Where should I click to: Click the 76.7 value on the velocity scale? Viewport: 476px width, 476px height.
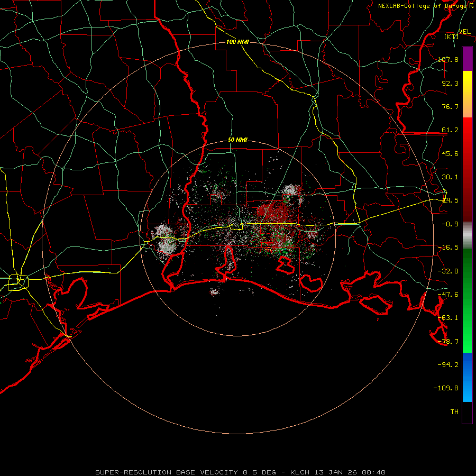450,106
